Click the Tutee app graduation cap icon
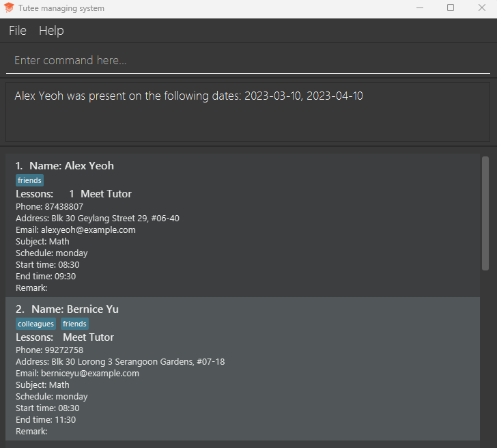The height and width of the screenshot is (448, 497). tap(9, 8)
